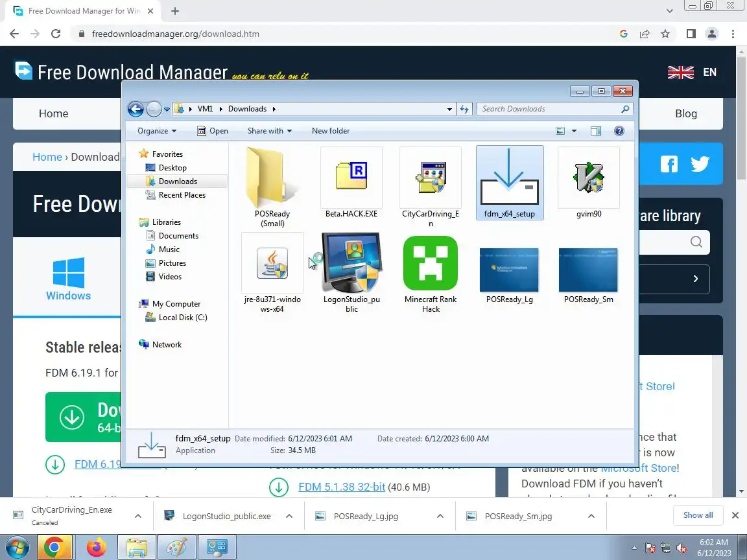Viewport: 747px width, 560px height.
Task: Click the change view icon
Action: [x=560, y=131]
